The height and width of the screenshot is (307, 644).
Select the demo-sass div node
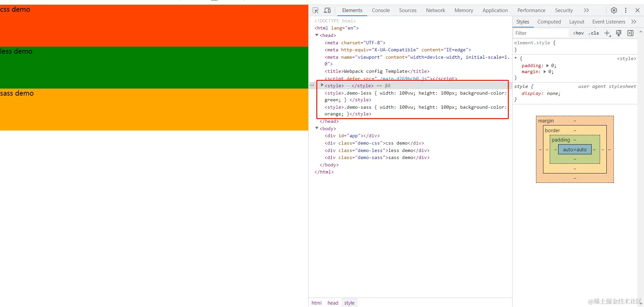[x=377, y=158]
